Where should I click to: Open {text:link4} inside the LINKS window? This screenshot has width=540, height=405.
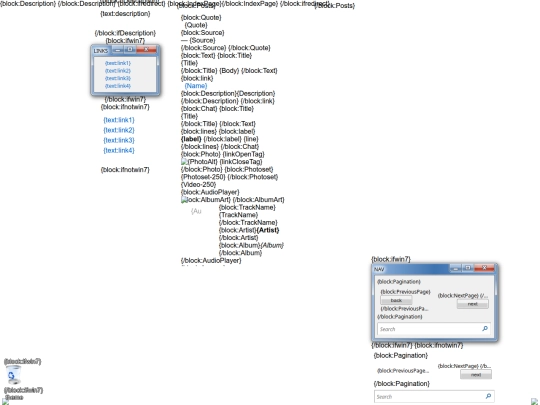(x=118, y=86)
